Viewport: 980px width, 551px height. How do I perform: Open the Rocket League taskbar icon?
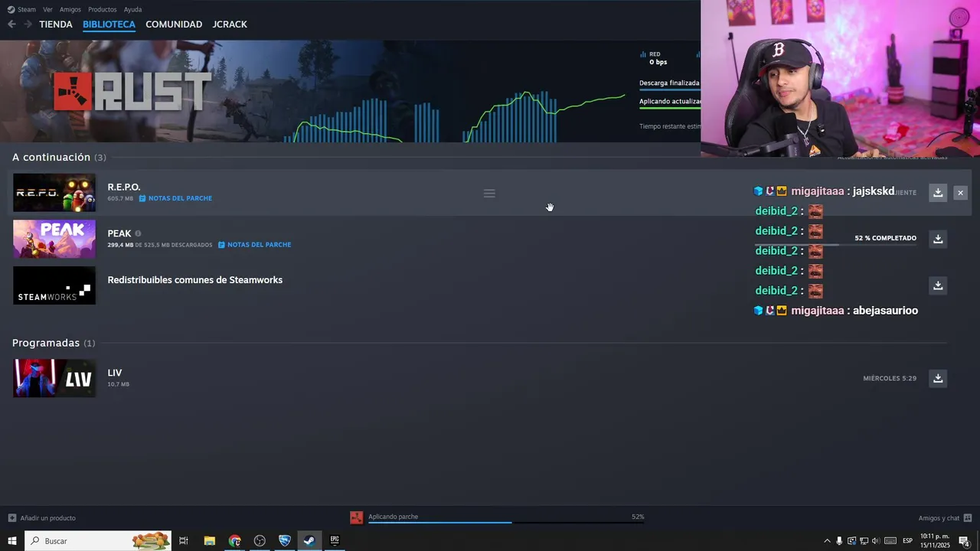(285, 541)
